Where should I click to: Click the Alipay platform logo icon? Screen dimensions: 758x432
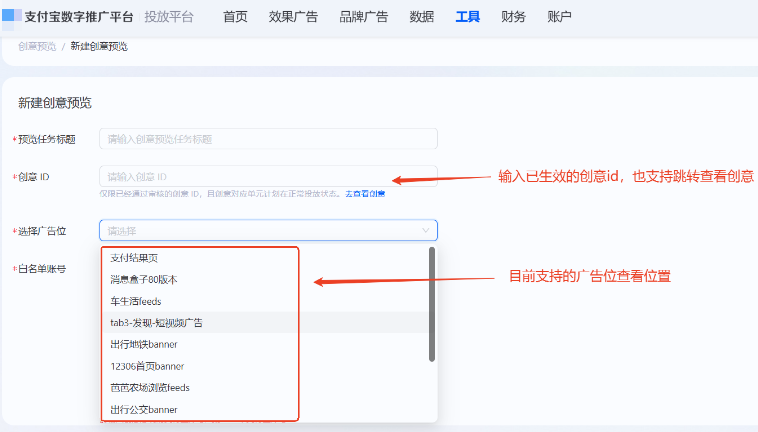point(12,17)
